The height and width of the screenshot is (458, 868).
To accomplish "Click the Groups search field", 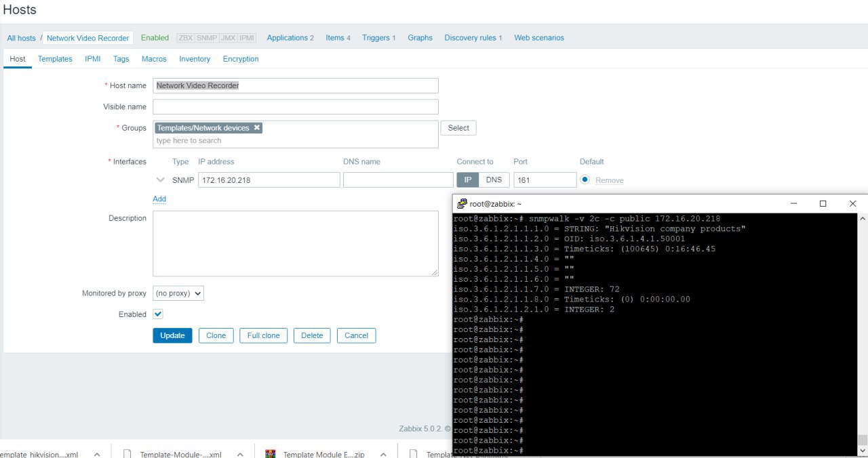I will (296, 141).
